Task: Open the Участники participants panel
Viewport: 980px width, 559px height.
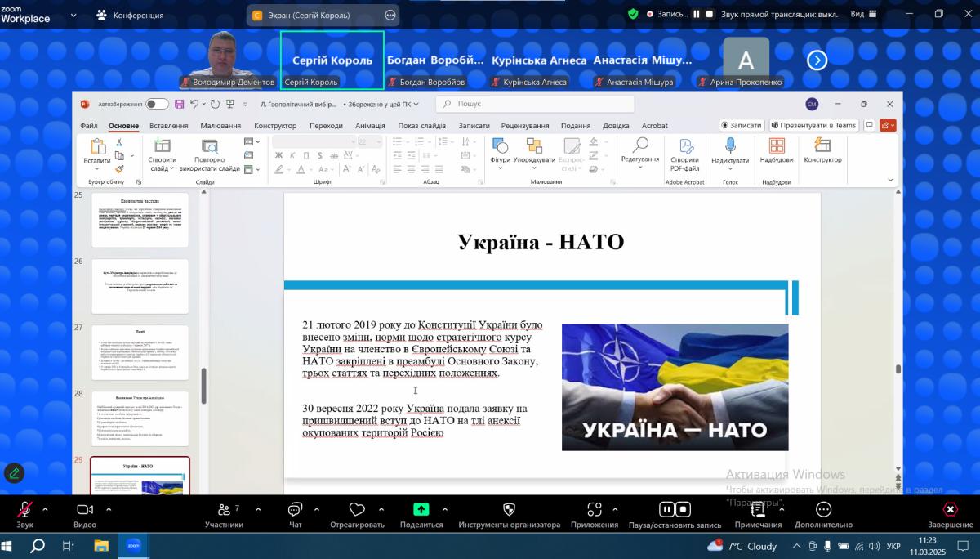Action: [224, 510]
